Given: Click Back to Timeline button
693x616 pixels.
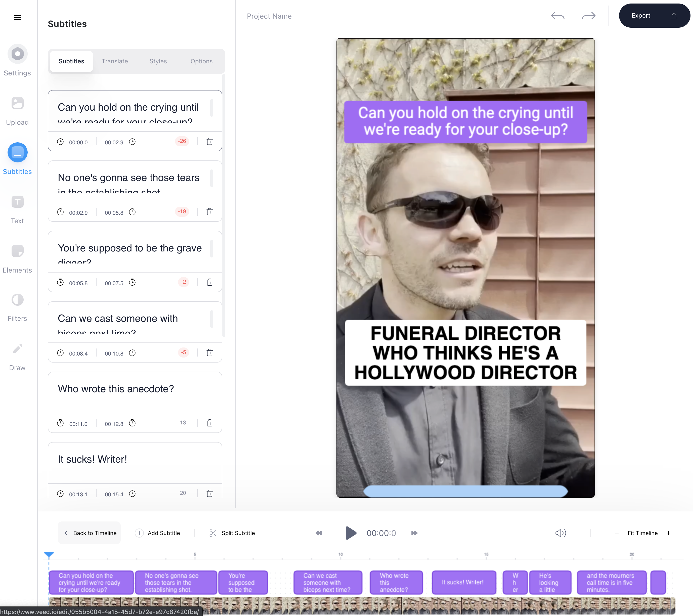Looking at the screenshot, I should coord(90,533).
